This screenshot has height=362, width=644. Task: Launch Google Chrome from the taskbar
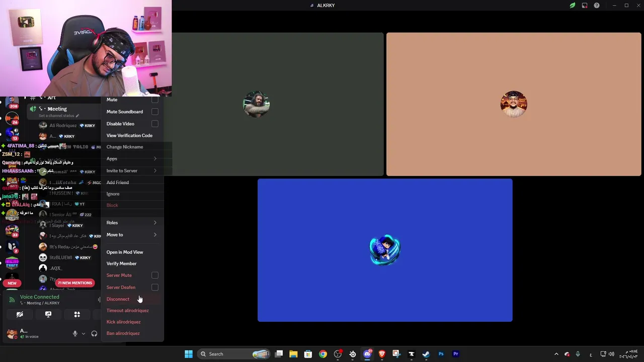(x=323, y=354)
